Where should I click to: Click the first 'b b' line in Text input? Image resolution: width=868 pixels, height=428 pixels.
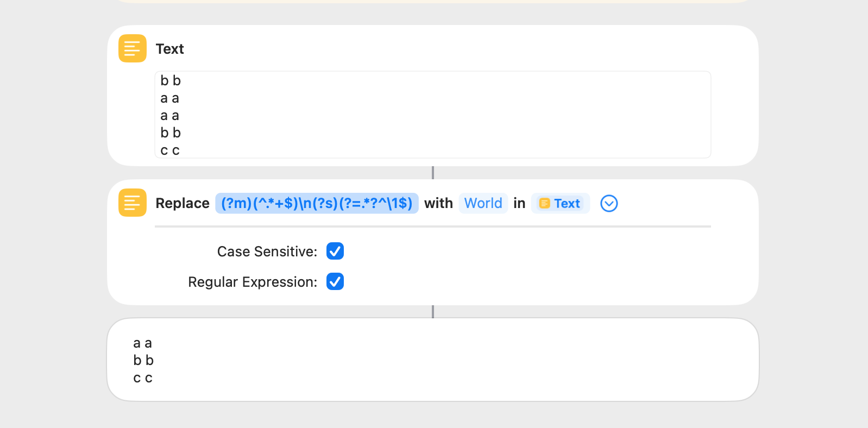pos(171,80)
